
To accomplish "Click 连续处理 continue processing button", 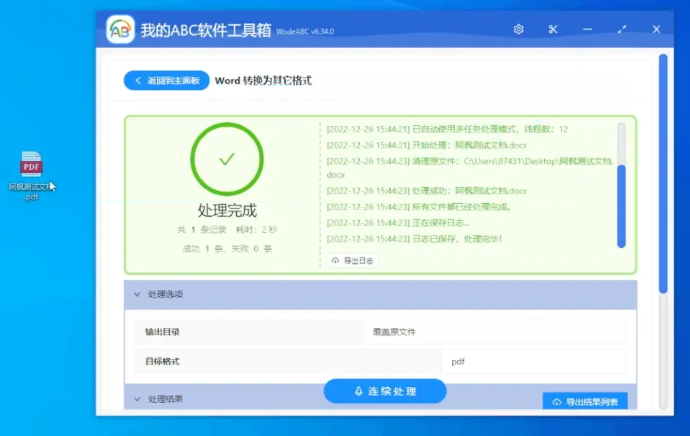I will click(385, 391).
